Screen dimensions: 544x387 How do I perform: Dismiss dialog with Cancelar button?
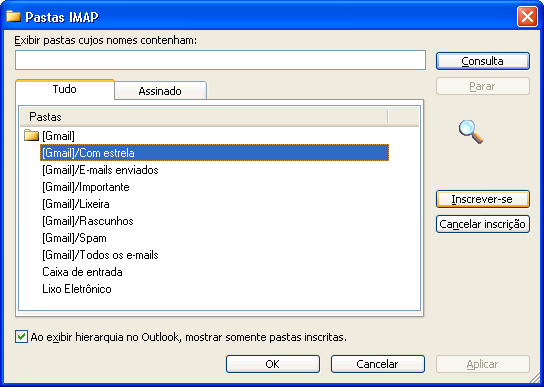pos(377,364)
